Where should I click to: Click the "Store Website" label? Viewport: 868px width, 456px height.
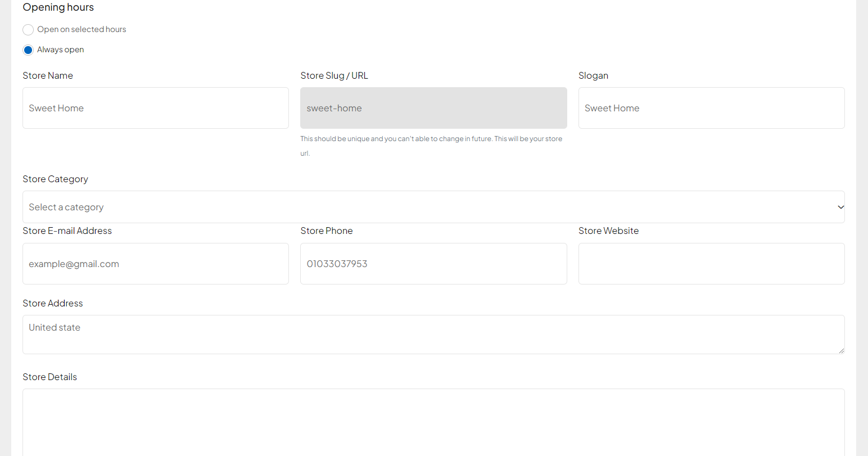pos(608,231)
